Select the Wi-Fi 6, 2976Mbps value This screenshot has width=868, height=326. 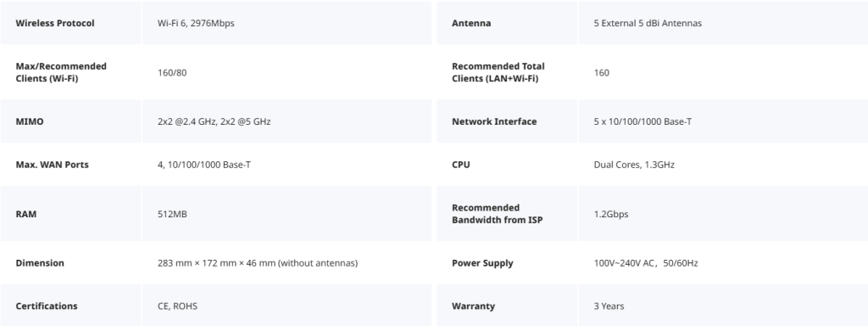click(x=196, y=23)
